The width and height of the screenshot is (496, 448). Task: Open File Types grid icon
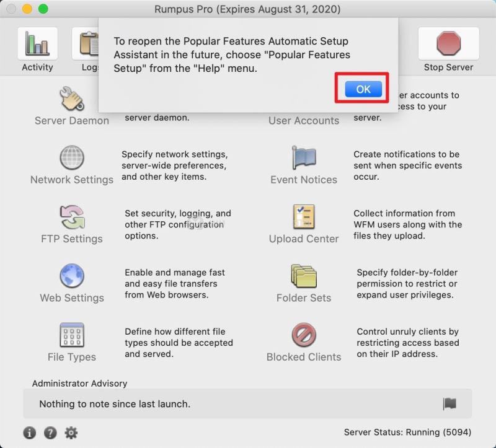coord(72,335)
